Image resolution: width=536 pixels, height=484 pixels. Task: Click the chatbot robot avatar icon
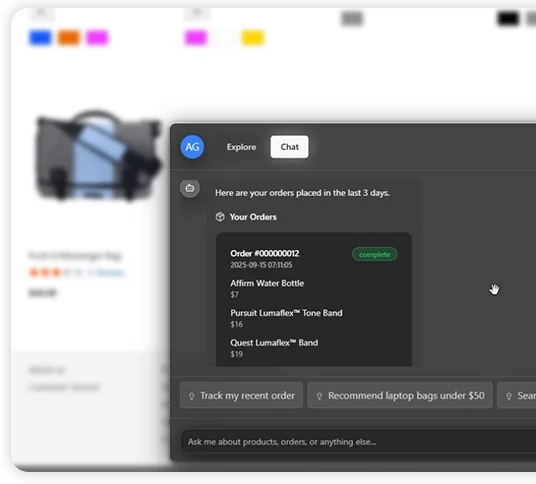(190, 188)
